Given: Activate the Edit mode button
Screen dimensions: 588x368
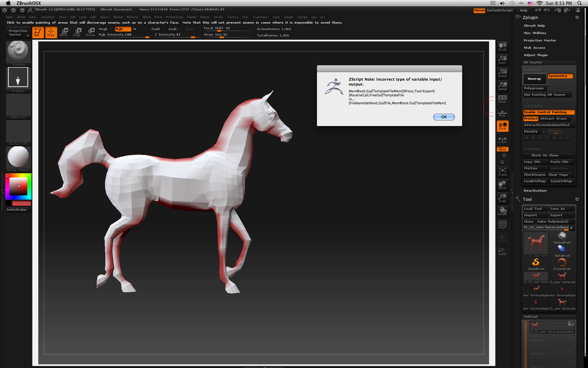Looking at the screenshot, I should coord(38,32).
